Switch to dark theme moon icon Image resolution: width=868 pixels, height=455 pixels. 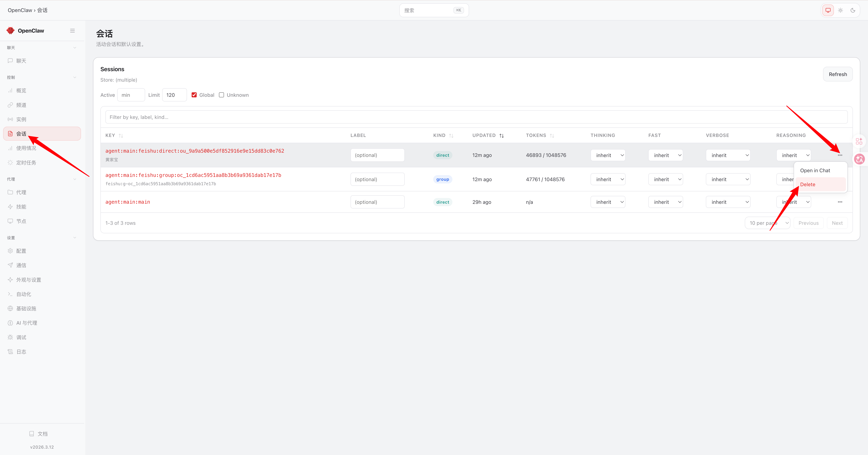[x=853, y=10]
